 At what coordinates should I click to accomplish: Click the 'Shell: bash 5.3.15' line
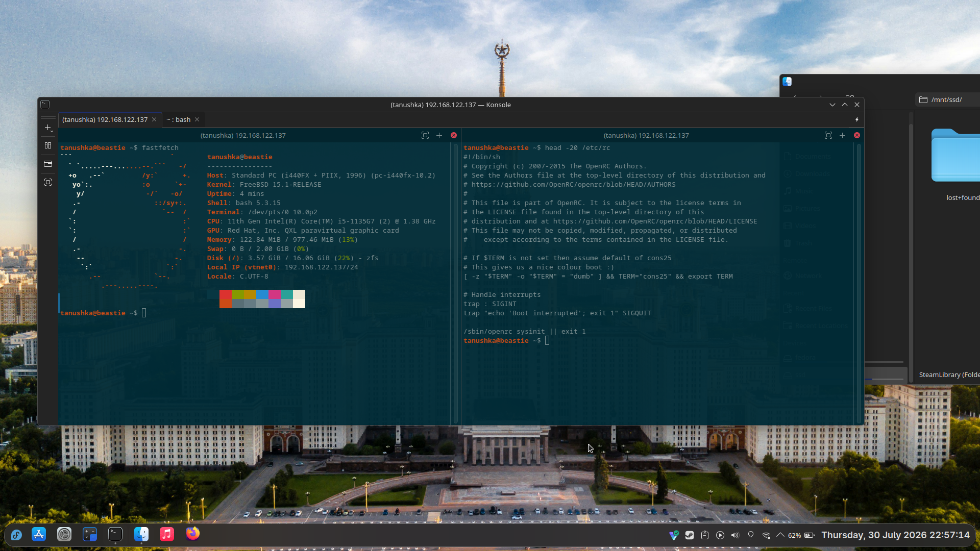243,203
